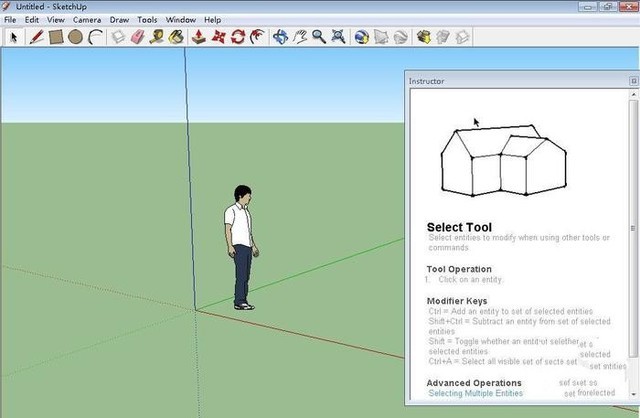Activate the Rotate tool
640x418 pixels.
pyautogui.click(x=238, y=37)
